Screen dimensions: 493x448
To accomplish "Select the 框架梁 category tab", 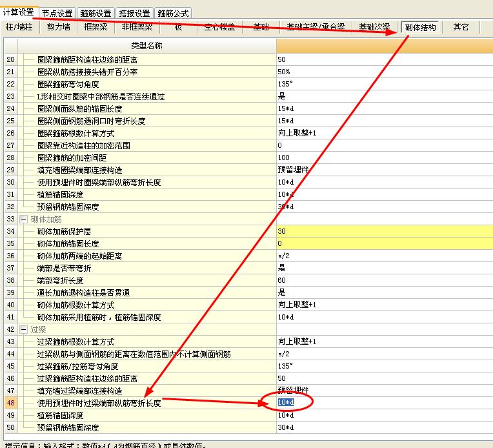I will pyautogui.click(x=96, y=27).
